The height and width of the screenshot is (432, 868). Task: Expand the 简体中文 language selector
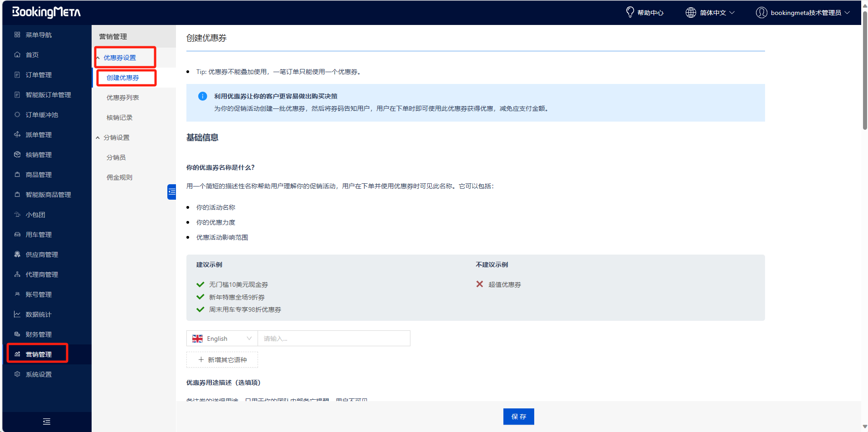pos(716,13)
